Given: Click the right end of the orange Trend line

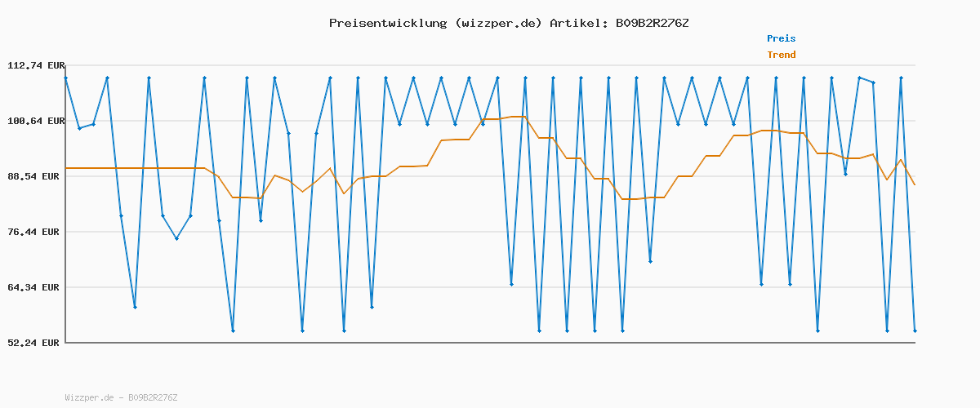Looking at the screenshot, I should pos(915,184).
